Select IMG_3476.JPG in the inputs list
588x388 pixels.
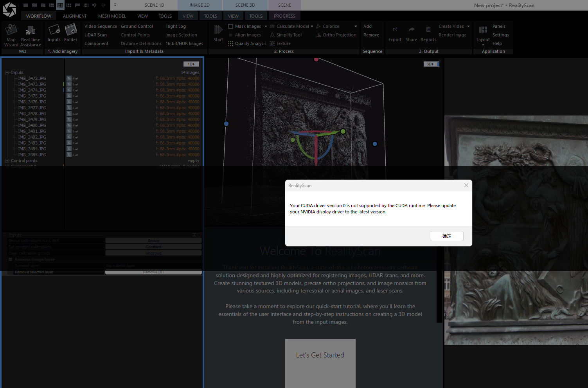click(32, 102)
